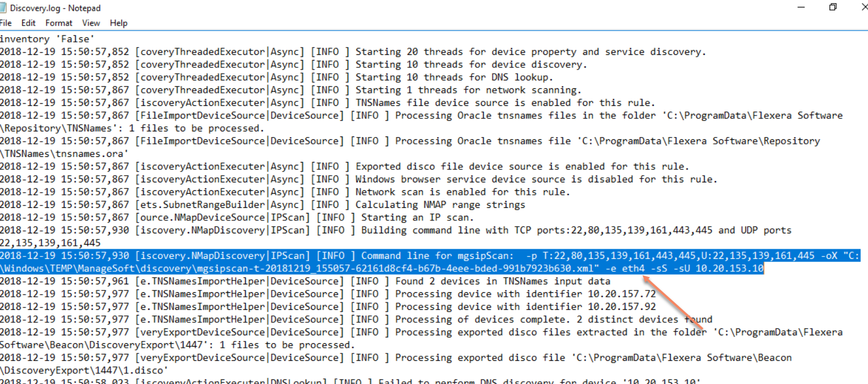868x384 pixels.
Task: Open the Help menu
Action: pyautogui.click(x=118, y=23)
